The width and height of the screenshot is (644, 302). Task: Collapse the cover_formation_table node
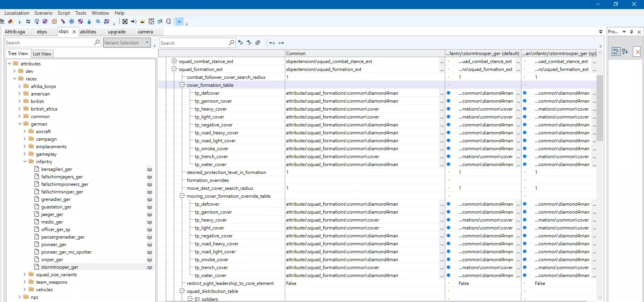tap(182, 85)
